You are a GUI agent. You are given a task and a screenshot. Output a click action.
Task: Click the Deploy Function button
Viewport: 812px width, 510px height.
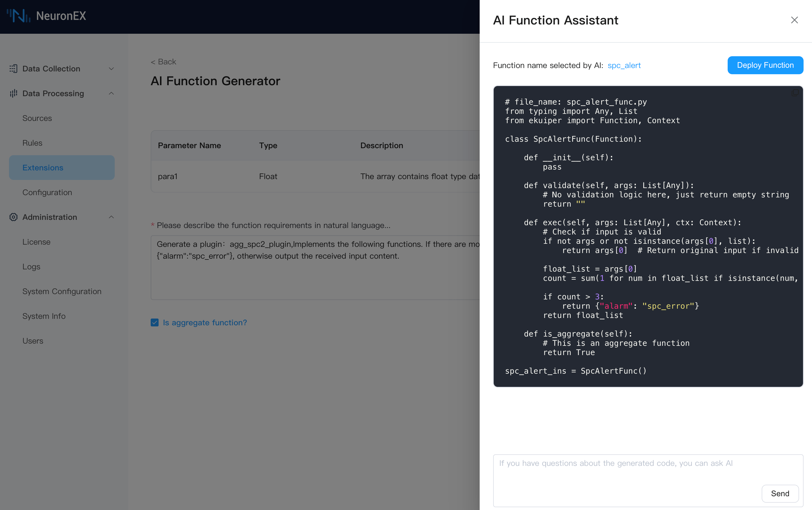pos(765,65)
